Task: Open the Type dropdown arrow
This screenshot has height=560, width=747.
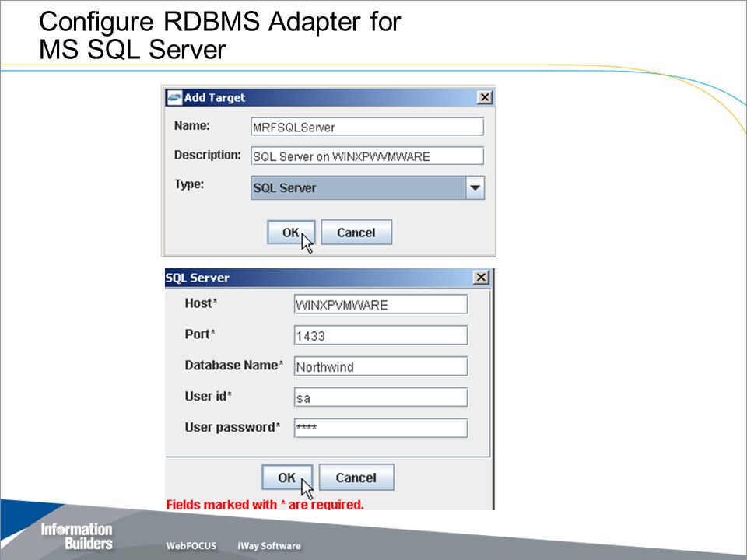Action: [475, 187]
